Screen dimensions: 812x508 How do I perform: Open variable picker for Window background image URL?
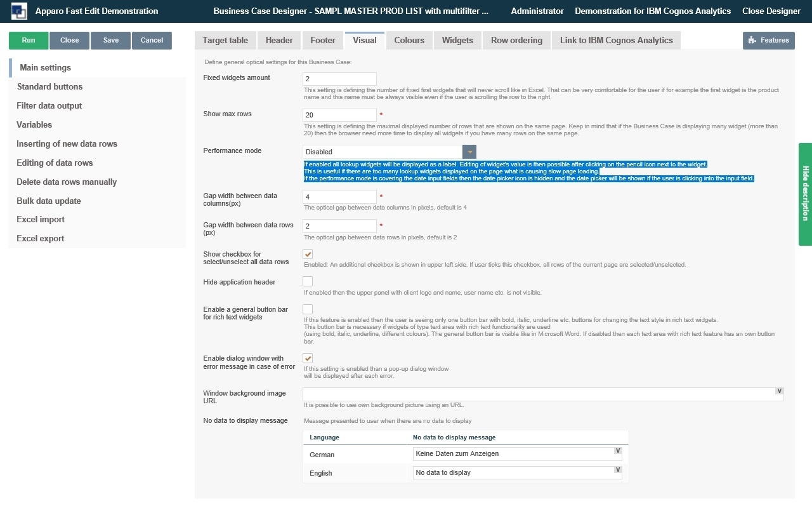780,391
